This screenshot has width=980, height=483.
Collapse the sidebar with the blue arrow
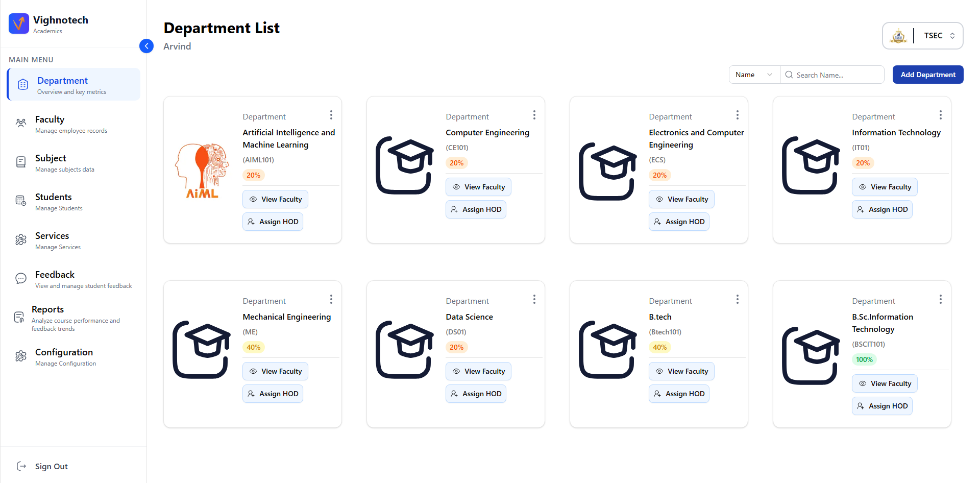pos(146,46)
